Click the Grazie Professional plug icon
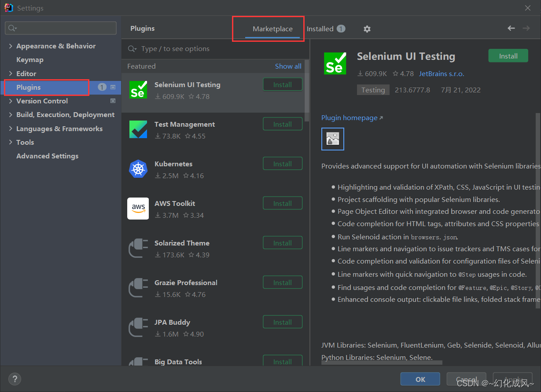This screenshot has width=541, height=392. click(x=138, y=288)
